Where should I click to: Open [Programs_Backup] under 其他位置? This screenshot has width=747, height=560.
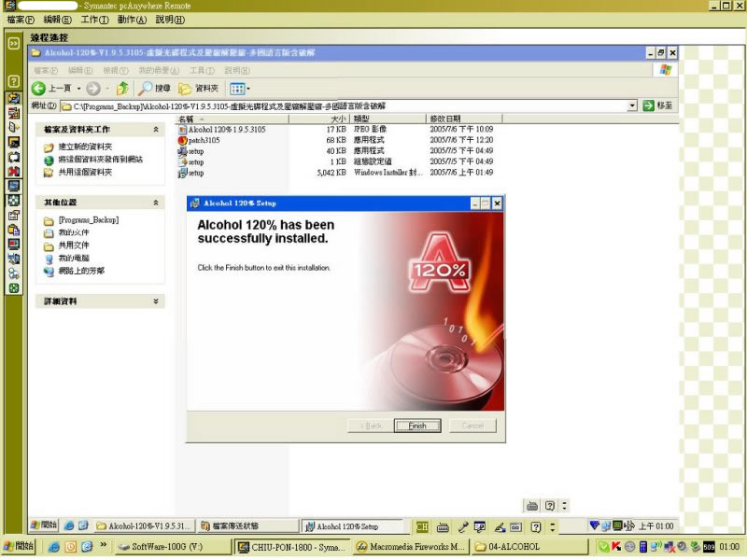[x=89, y=220]
